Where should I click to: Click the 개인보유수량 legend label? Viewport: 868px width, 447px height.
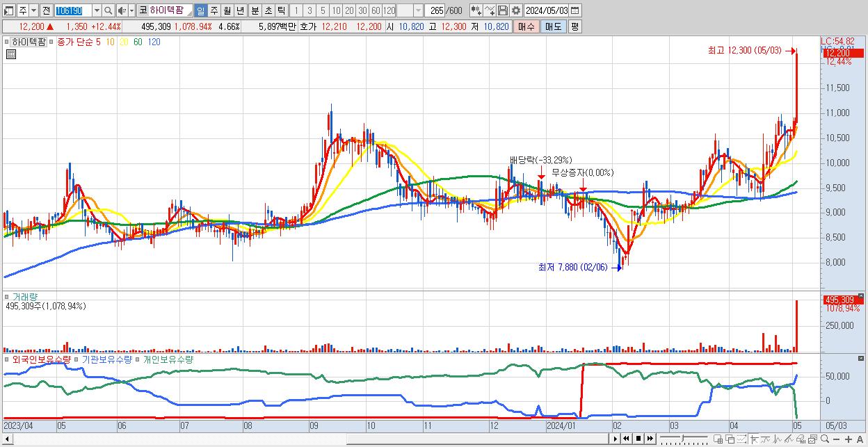(x=168, y=359)
